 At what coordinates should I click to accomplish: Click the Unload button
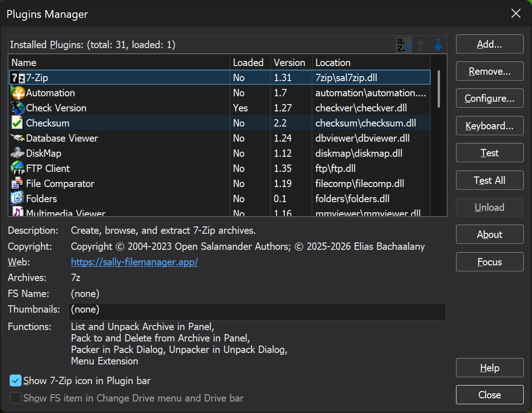[x=489, y=207]
